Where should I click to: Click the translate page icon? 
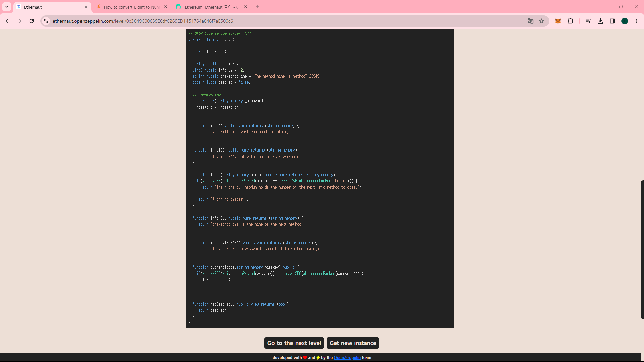coord(530,21)
